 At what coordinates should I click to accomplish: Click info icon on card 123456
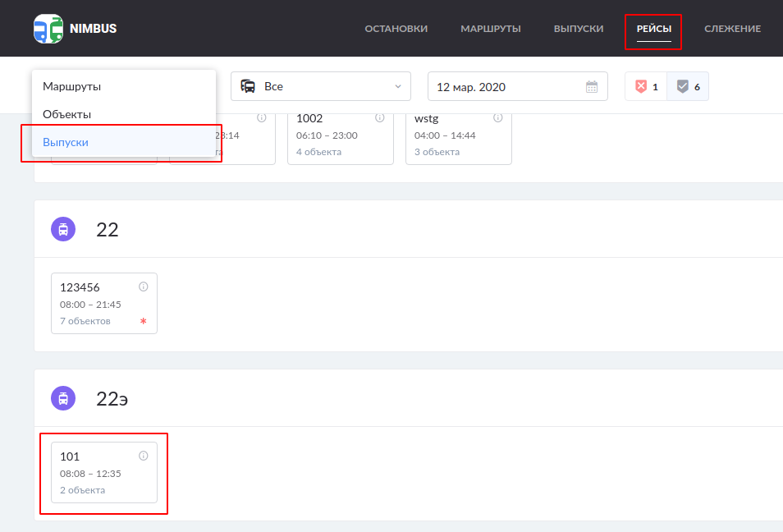tap(143, 287)
